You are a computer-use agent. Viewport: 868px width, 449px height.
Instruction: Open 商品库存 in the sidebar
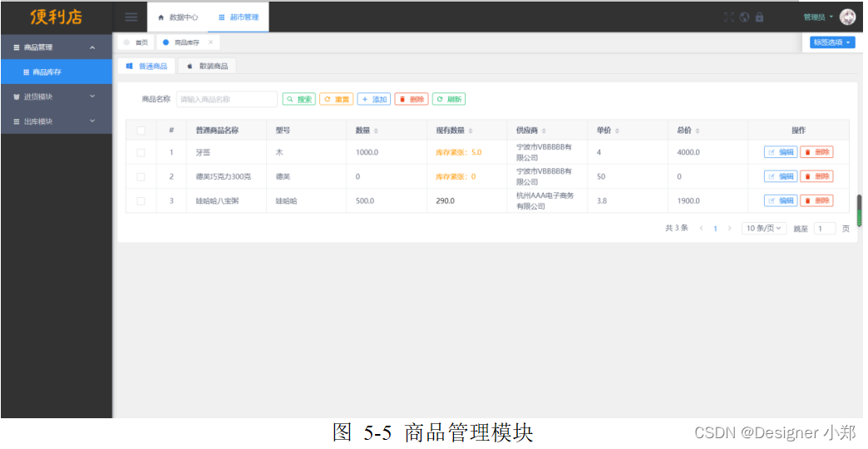point(57,72)
